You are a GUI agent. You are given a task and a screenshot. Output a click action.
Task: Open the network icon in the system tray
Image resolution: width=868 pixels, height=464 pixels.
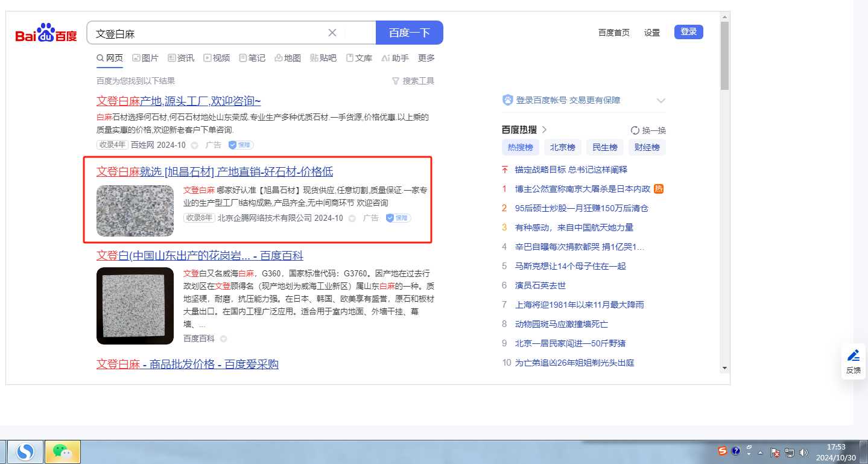[x=789, y=452]
